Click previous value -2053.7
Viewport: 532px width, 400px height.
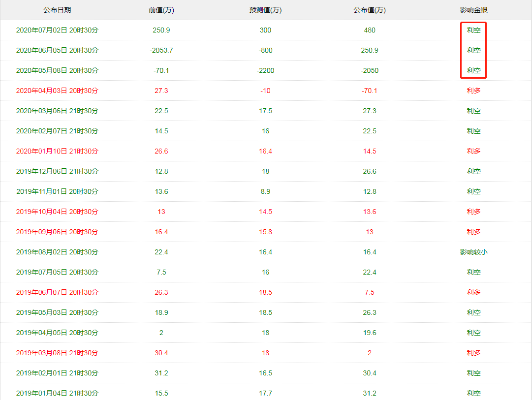click(161, 50)
